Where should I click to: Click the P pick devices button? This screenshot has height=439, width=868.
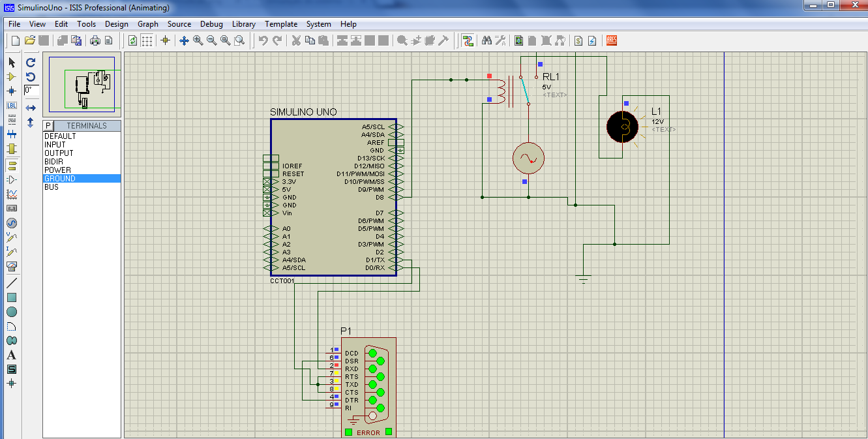pyautogui.click(x=48, y=126)
